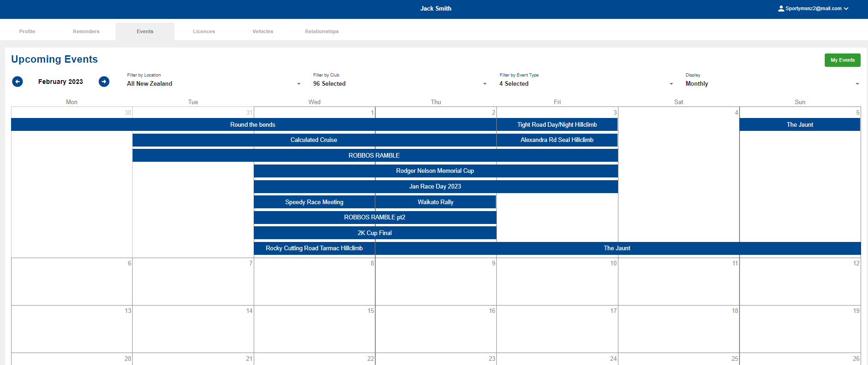Select calendar day 10

(x=557, y=281)
